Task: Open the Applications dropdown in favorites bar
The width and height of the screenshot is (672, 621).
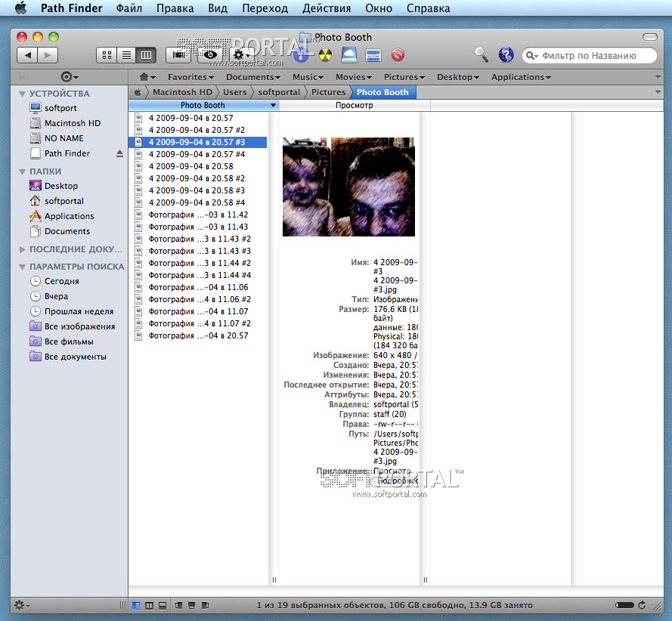Action: click(x=521, y=77)
